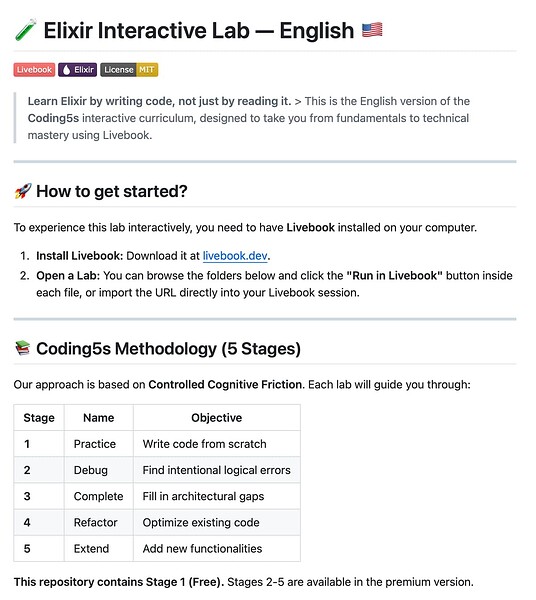The width and height of the screenshot is (536, 600).
Task: Click the Fill in architectural gaps cell
Action: [x=217, y=496]
